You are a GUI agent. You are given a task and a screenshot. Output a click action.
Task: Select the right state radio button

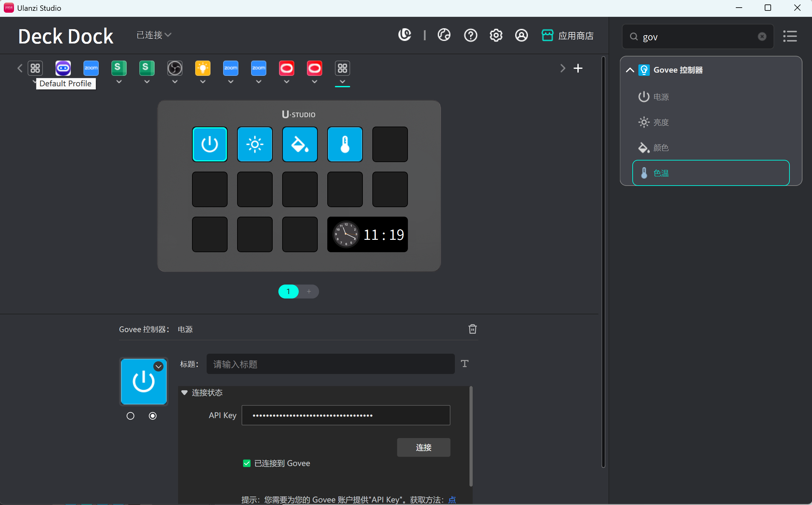click(x=153, y=416)
